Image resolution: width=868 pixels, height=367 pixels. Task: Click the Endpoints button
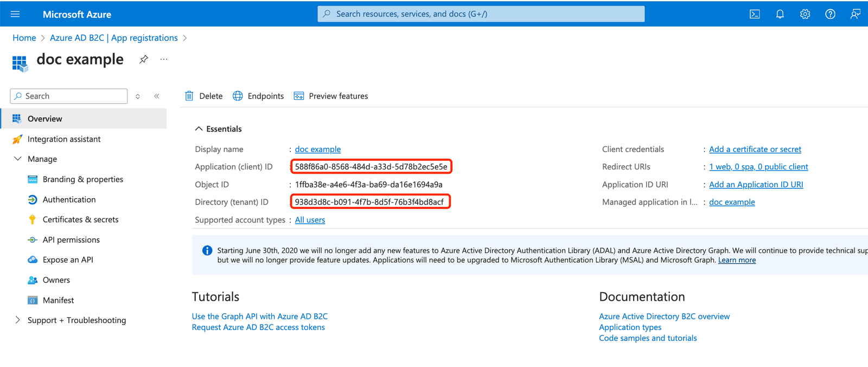click(258, 96)
